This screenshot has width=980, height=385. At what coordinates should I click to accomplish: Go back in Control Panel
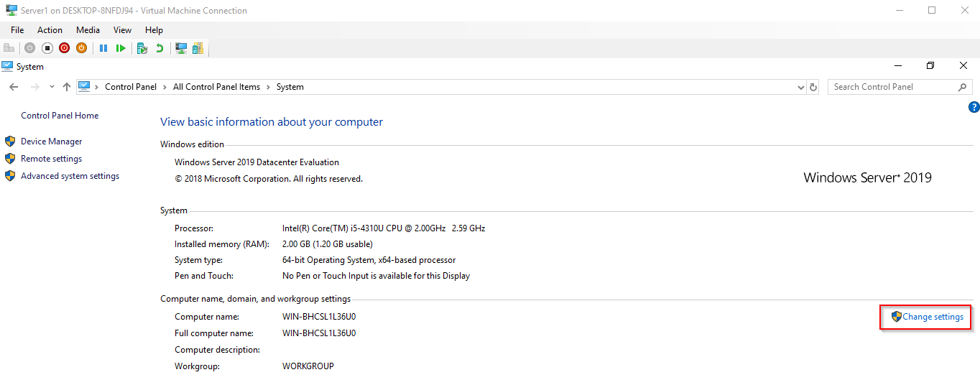coord(14,87)
